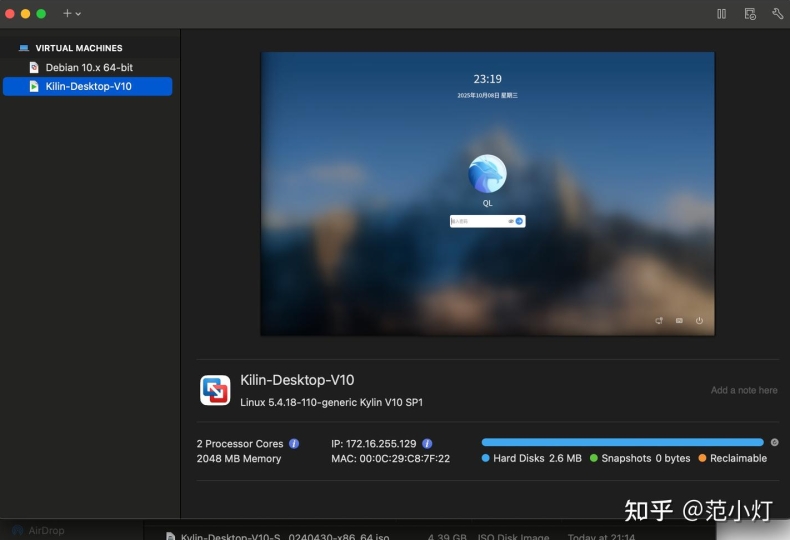Click the blue disk usage bar
Screen dimensions: 790x540
[x=623, y=442]
